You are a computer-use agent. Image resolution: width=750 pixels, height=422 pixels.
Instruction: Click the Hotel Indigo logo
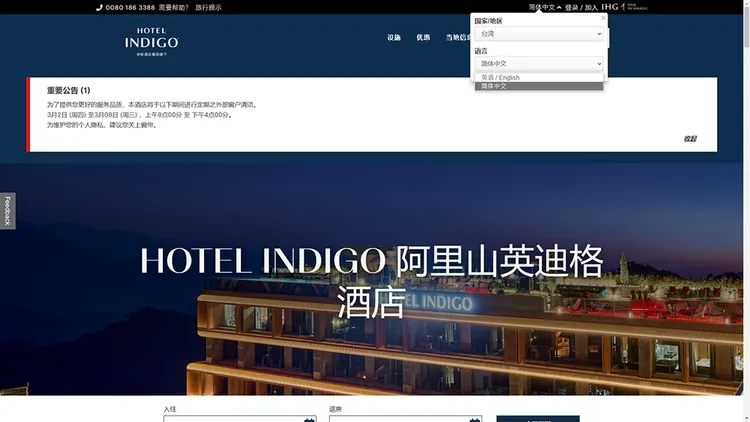point(152,42)
